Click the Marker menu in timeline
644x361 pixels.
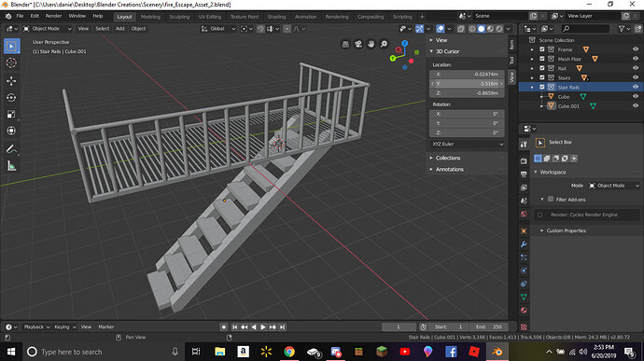(x=106, y=326)
